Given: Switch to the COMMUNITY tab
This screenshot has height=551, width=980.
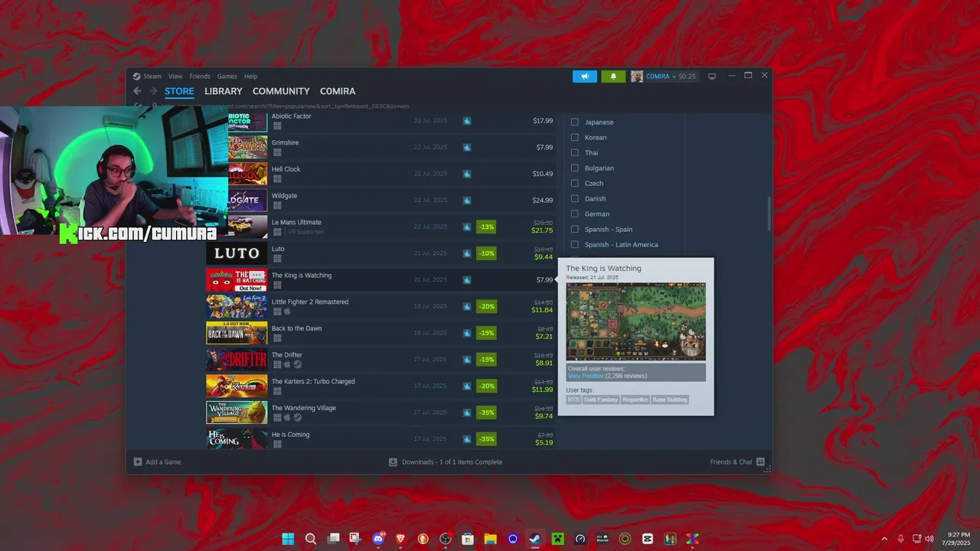Looking at the screenshot, I should pos(281,91).
